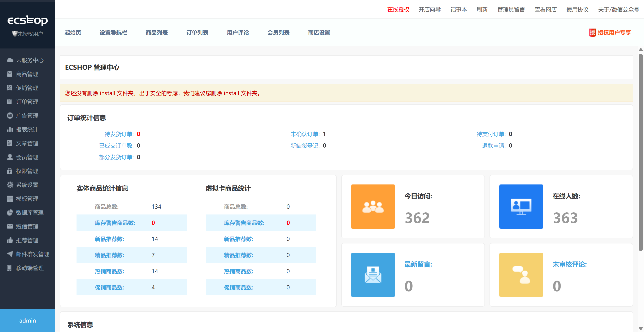Open 使用协议 link
Image resolution: width=644 pixels, height=332 pixels.
[577, 9]
